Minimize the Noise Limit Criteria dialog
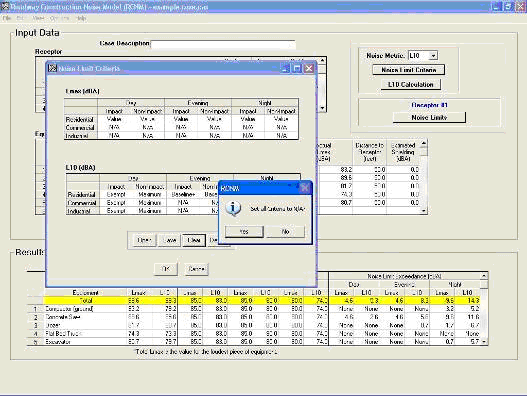 tap(285, 69)
